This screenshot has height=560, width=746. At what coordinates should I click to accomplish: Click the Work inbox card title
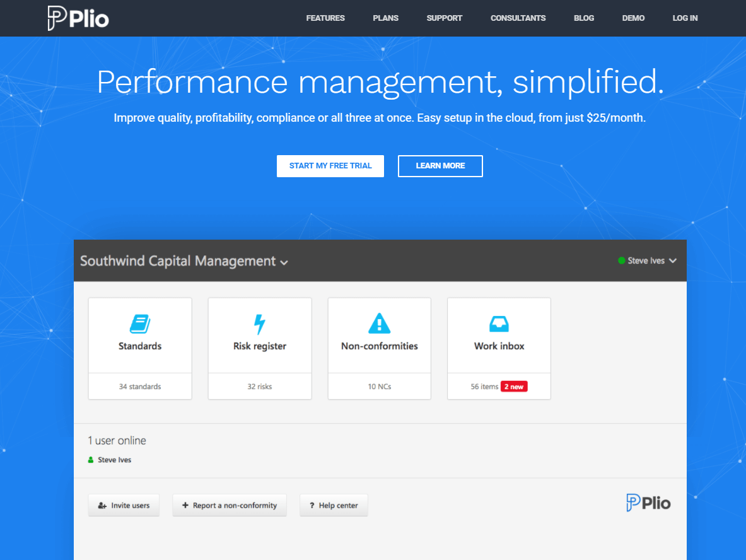point(499,346)
